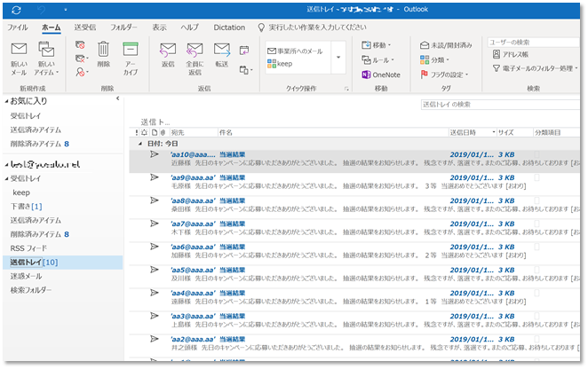588x369 pixels.
Task: Collapse the 受信トレイ folder tree
Action: pos(6,178)
